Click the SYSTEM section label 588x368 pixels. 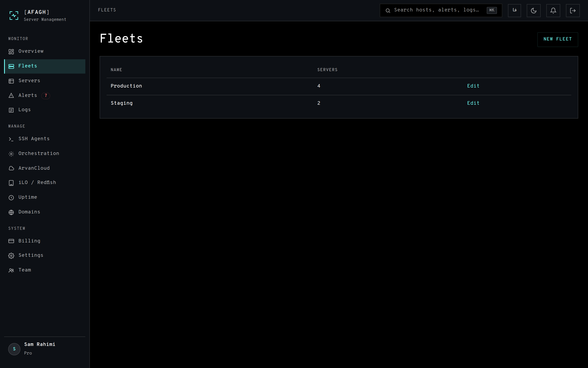click(x=17, y=229)
